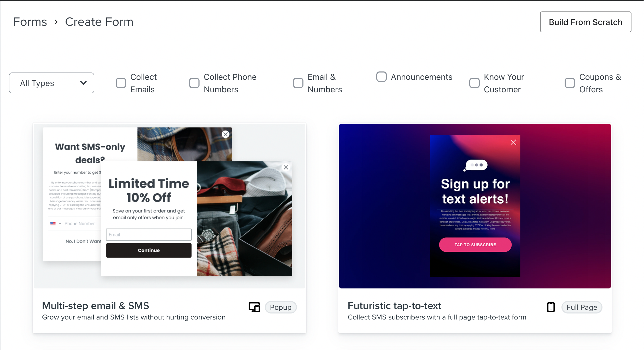Click the email input field in the popup
Screen dimensions: 644x350
(x=148, y=234)
